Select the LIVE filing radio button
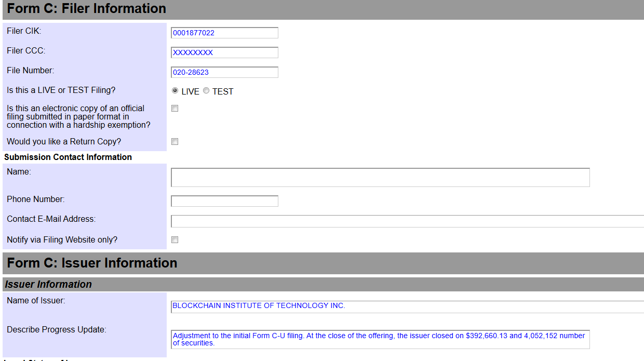 [175, 91]
